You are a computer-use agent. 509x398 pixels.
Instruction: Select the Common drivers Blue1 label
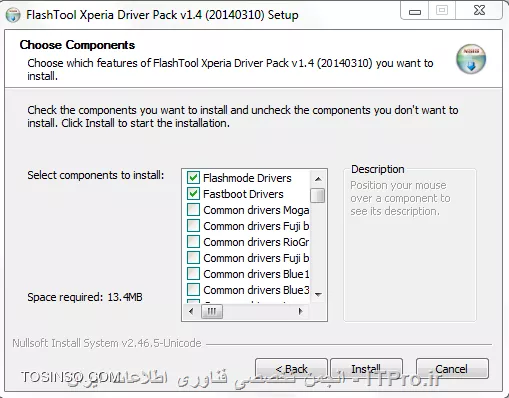click(256, 274)
